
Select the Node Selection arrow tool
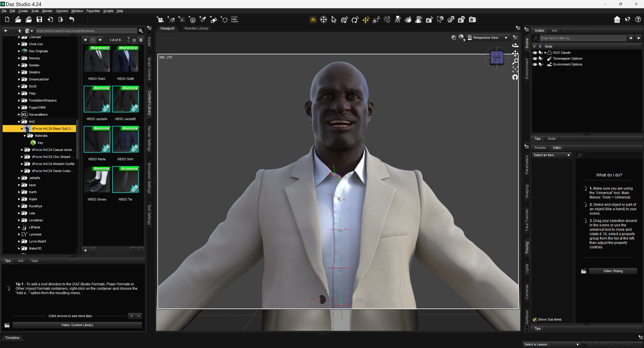point(334,19)
